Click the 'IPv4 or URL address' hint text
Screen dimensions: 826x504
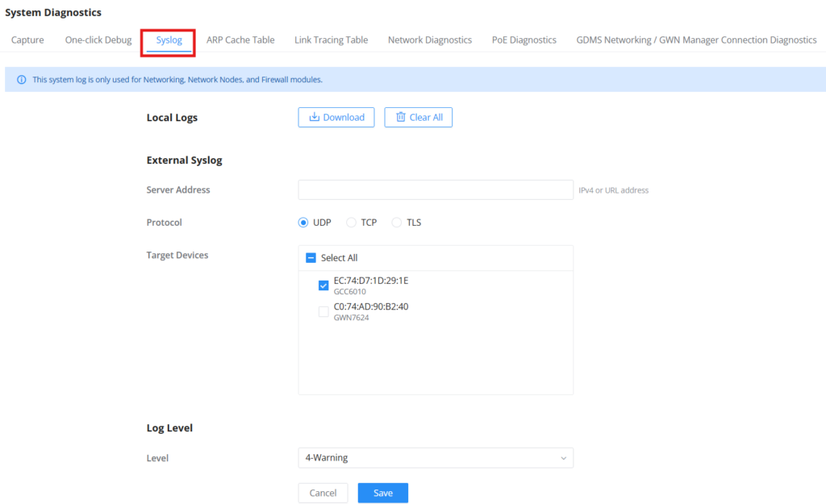pos(614,190)
